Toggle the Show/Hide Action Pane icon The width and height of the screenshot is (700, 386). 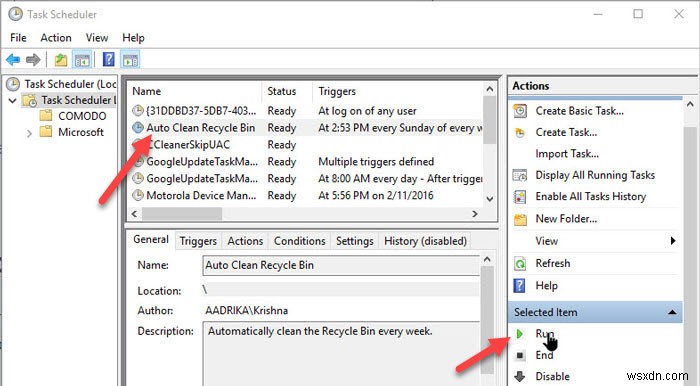coord(130,59)
